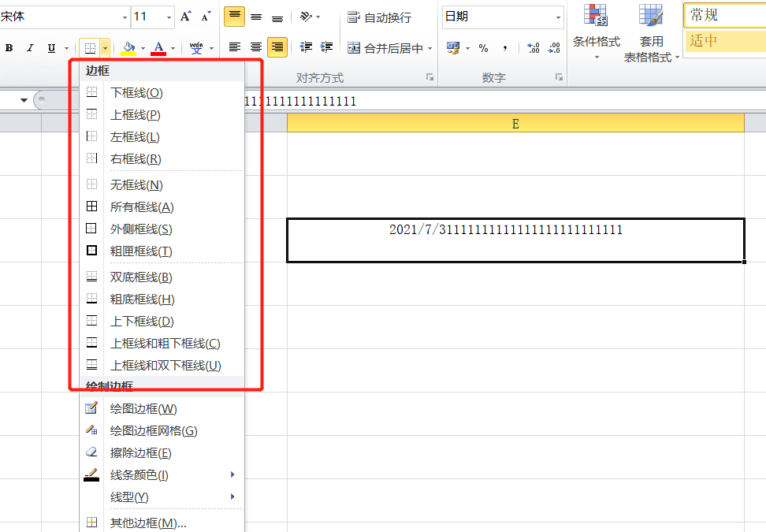766x532 pixels.
Task: Click the increase decimal places icon
Action: (534, 48)
